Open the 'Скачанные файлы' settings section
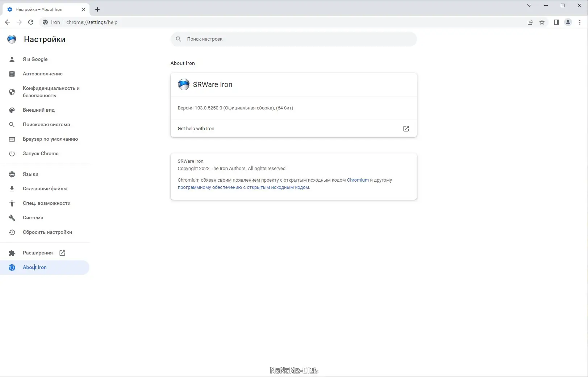The image size is (588, 377). (x=45, y=188)
